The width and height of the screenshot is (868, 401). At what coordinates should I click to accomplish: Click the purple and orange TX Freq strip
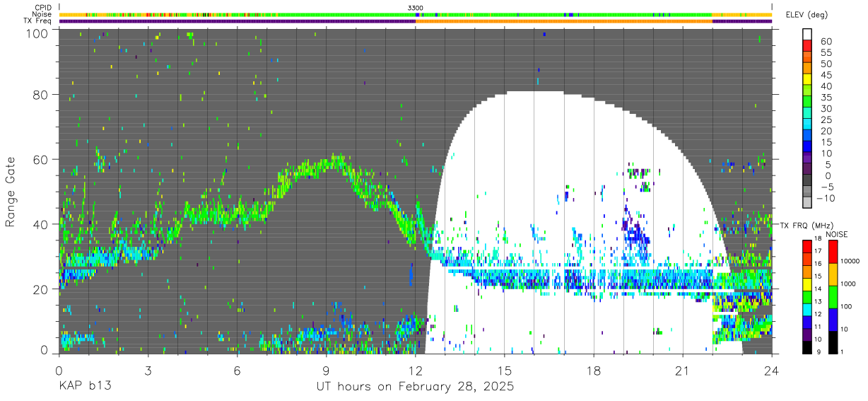click(416, 21)
